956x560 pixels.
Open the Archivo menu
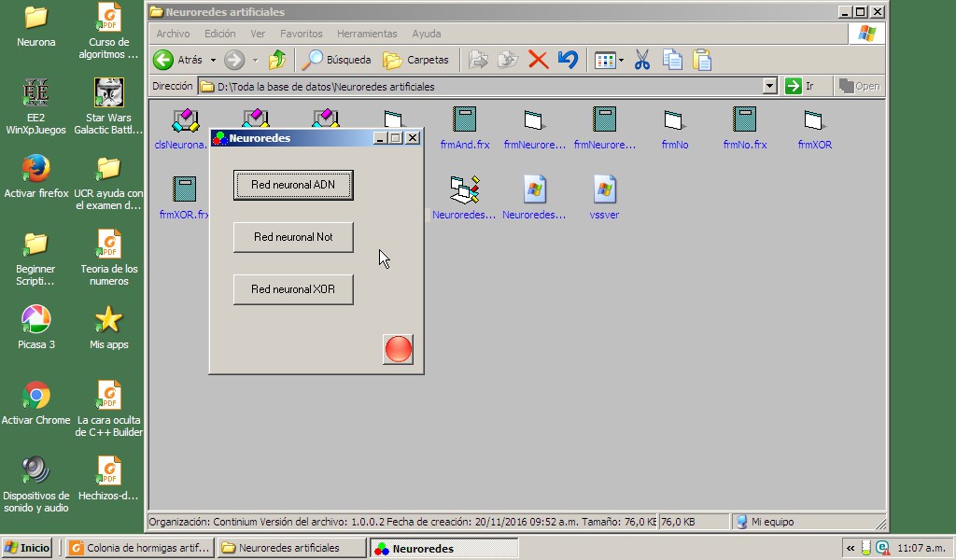pos(173,34)
